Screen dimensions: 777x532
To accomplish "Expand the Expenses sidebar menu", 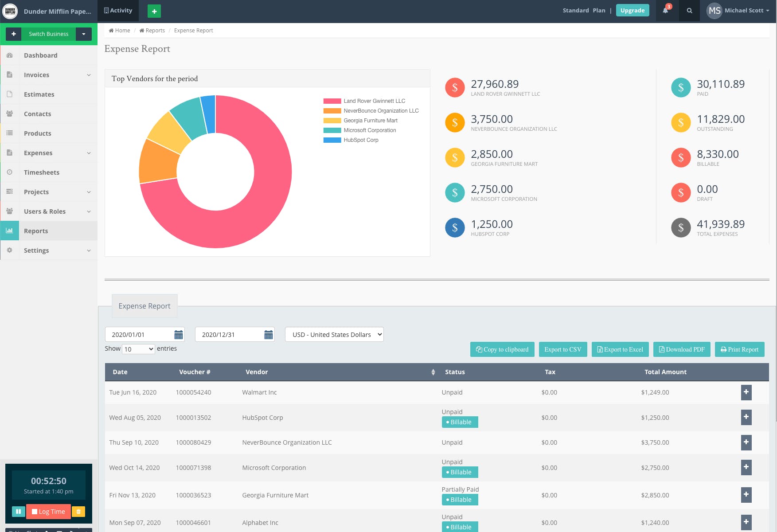I will pyautogui.click(x=89, y=153).
